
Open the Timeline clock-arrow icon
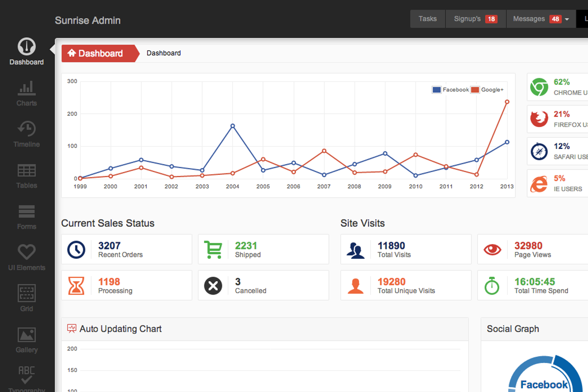point(26,129)
